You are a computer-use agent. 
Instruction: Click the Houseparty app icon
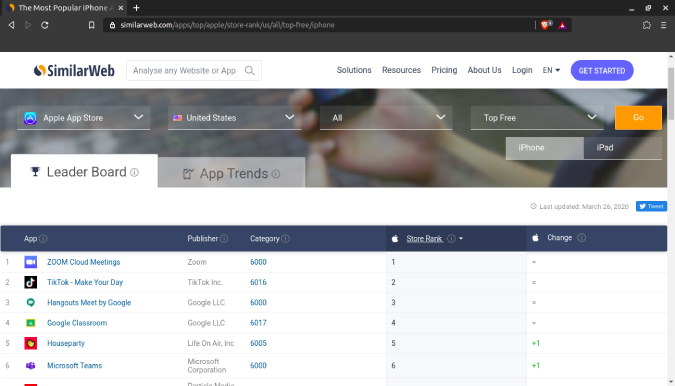[x=31, y=343]
